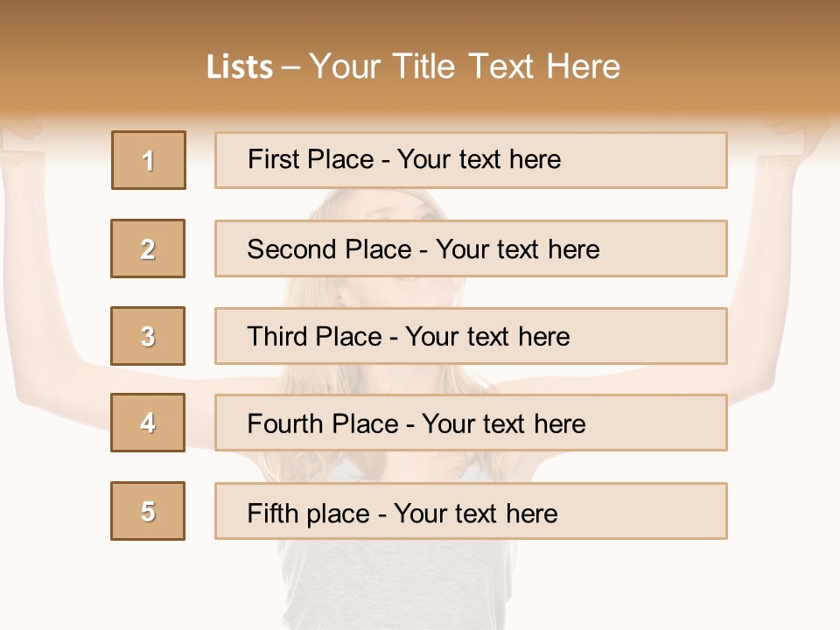Select the Second Place text box
Viewport: 840px width, 630px height.
pos(471,248)
